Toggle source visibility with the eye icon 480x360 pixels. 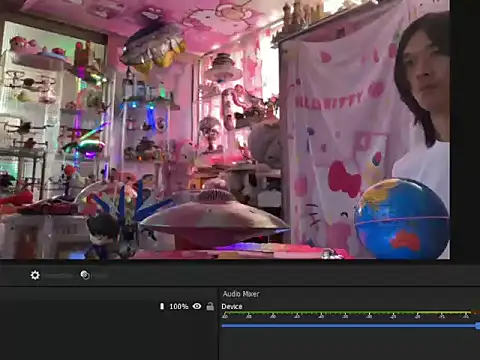197,306
